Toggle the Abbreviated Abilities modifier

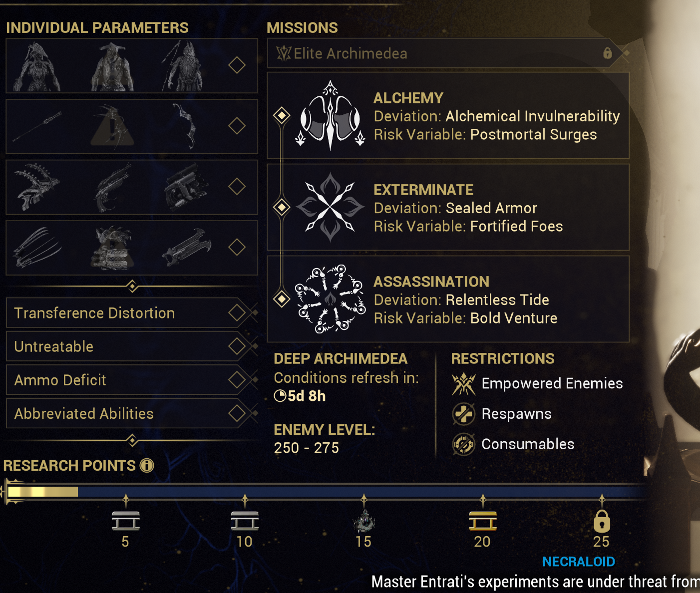237,413
